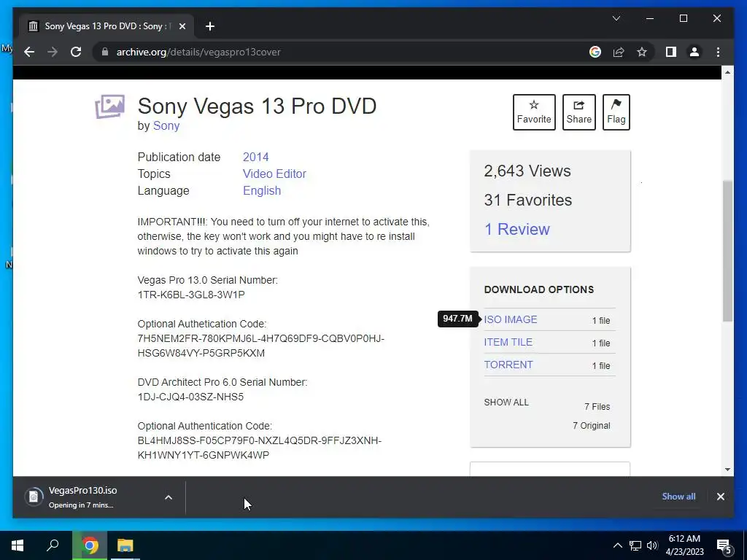Click the DVD Architect serial 1DJ-CJQ4-03SZ-NHS5
Screen dimensions: 747x560
[x=190, y=397]
